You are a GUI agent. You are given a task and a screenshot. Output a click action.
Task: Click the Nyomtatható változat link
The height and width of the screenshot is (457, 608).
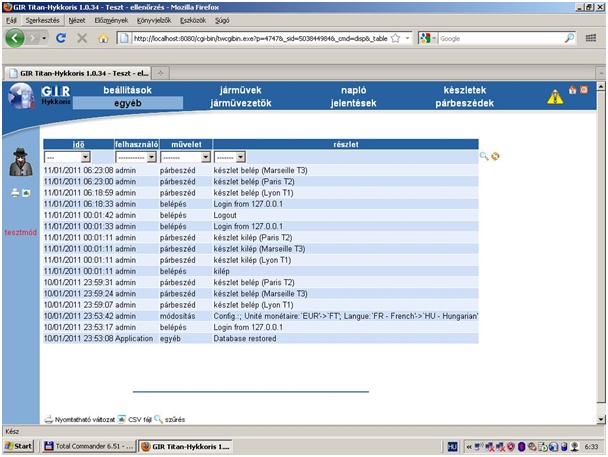coord(85,419)
